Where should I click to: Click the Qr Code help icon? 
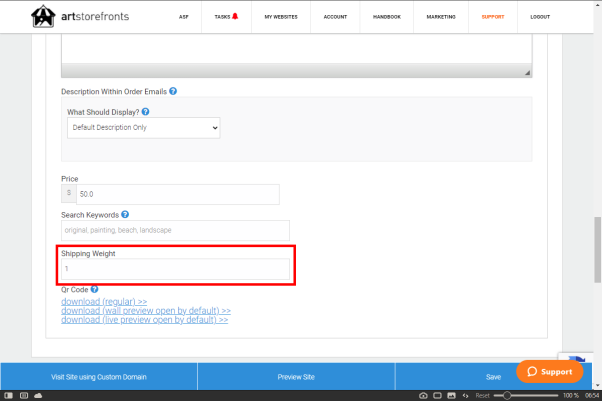(x=94, y=290)
